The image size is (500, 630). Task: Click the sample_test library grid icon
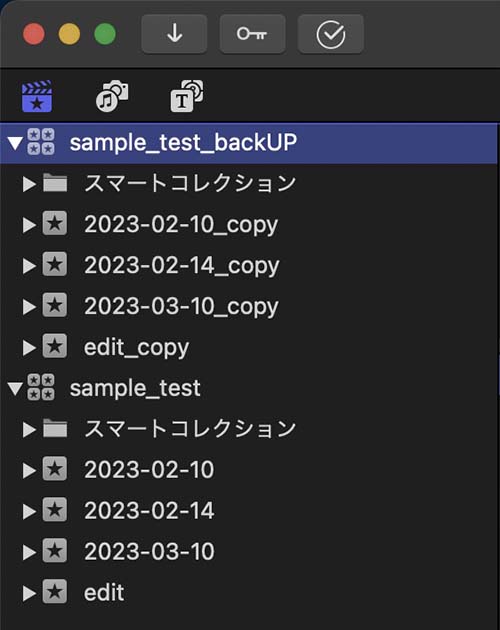coord(41,387)
